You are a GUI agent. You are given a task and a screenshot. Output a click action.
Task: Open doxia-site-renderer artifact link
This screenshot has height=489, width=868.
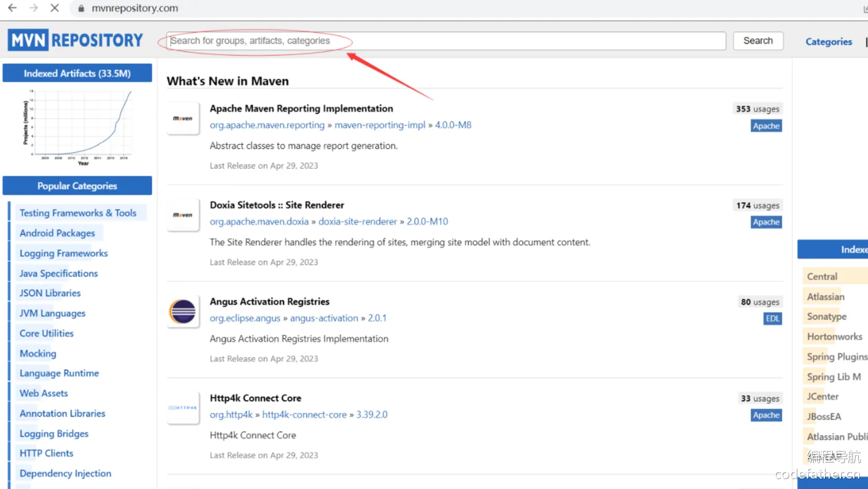358,222
